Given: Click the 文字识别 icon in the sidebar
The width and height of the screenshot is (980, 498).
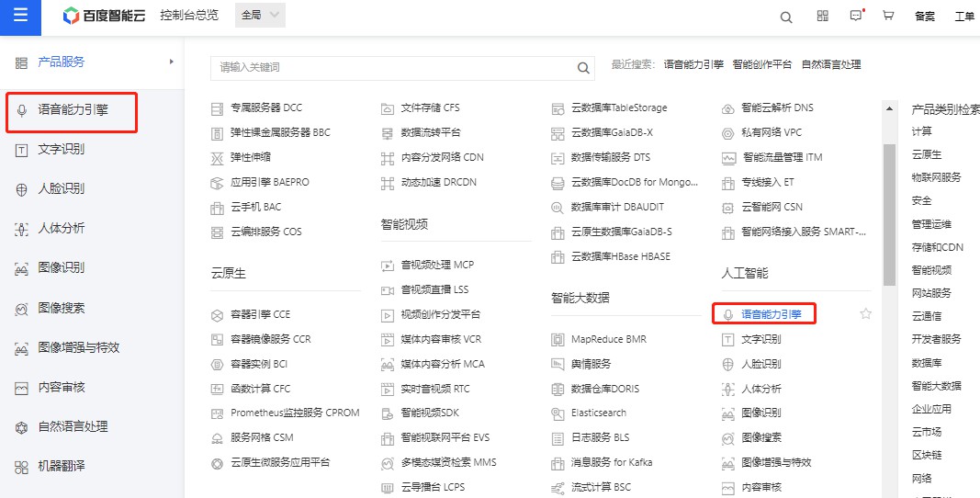Looking at the screenshot, I should tap(22, 150).
